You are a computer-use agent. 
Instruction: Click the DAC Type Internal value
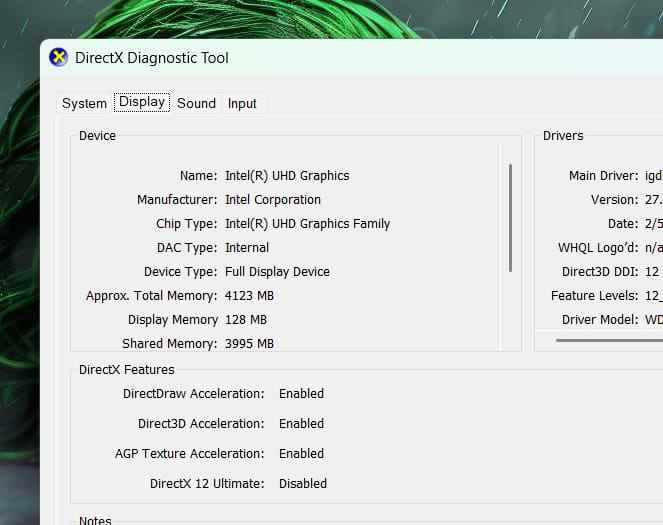[247, 248]
